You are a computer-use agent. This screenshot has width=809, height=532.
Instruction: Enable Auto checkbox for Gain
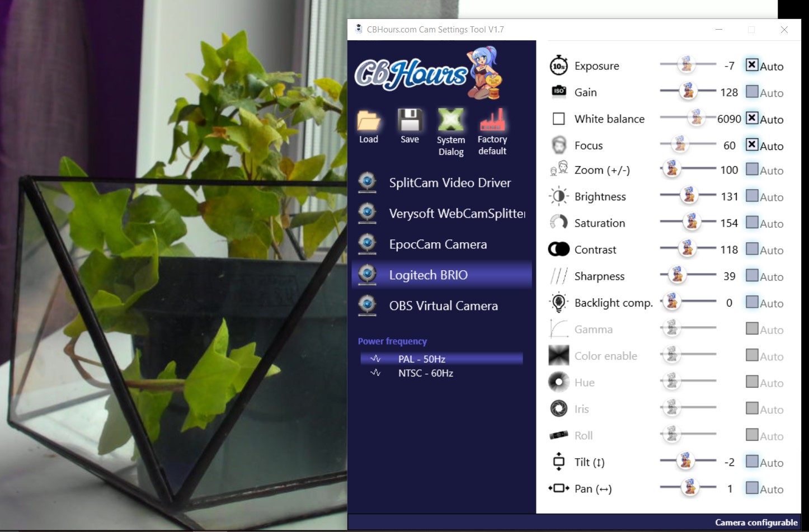[752, 91]
